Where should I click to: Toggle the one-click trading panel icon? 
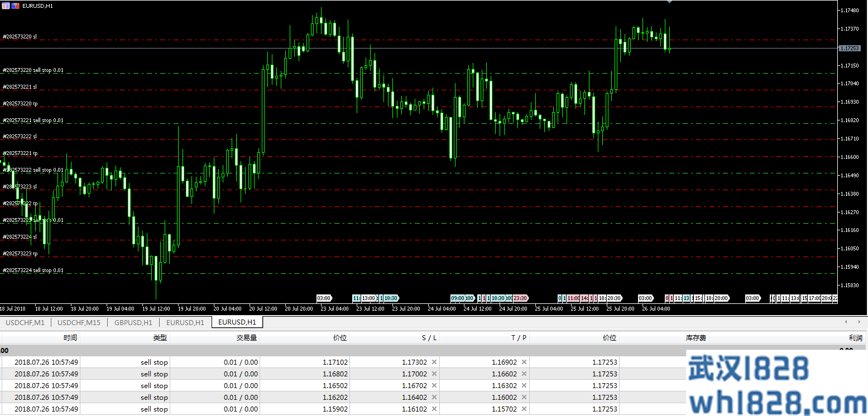6,6
